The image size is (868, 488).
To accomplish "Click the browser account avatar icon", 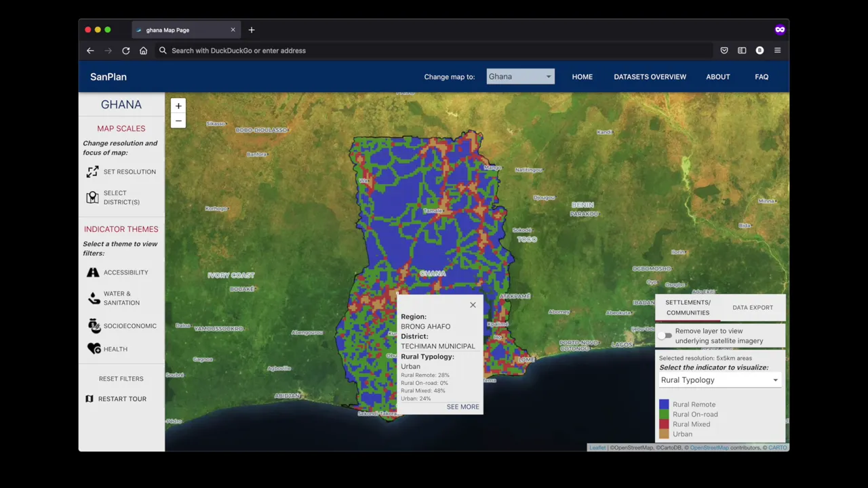I will point(759,50).
